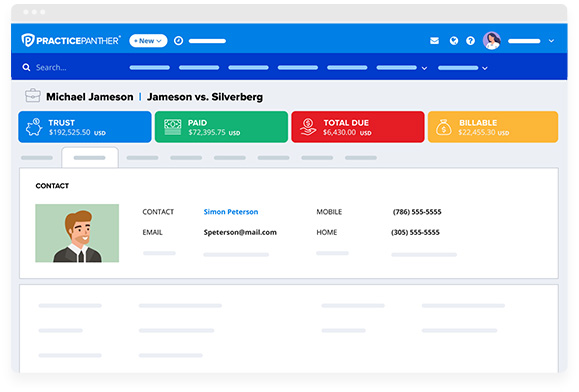Switch to the first tab
Viewport: 579px width, 392px height.
[37, 158]
